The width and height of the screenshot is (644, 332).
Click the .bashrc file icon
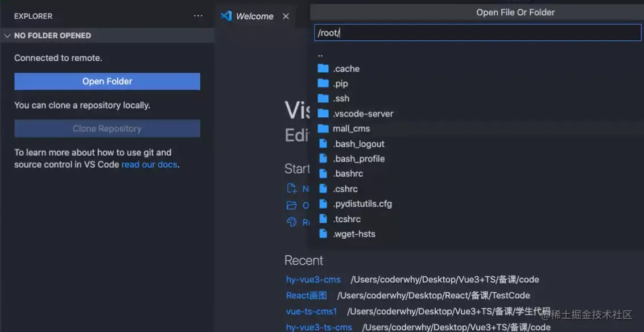(324, 173)
